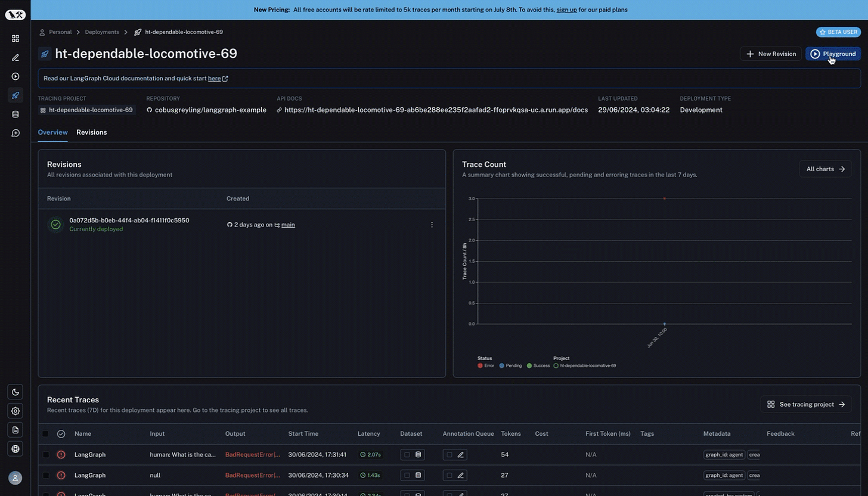The width and height of the screenshot is (868, 496).
Task: Click the Latency column header
Action: point(369,434)
